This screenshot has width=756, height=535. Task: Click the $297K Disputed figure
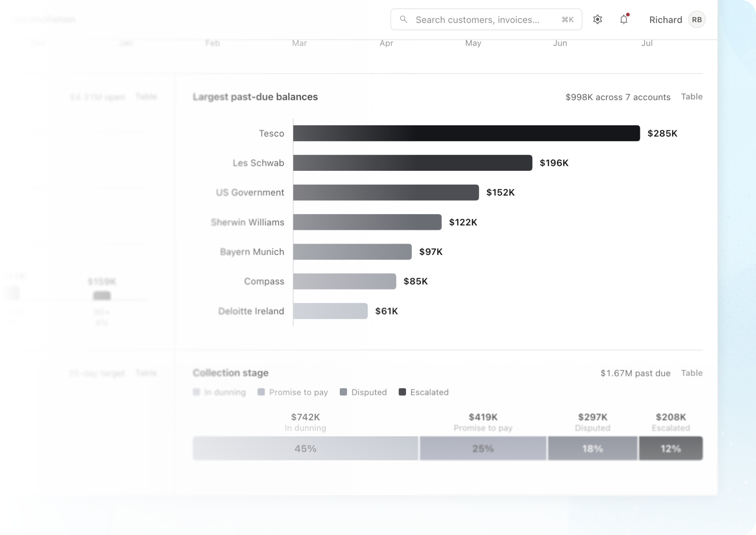(593, 417)
